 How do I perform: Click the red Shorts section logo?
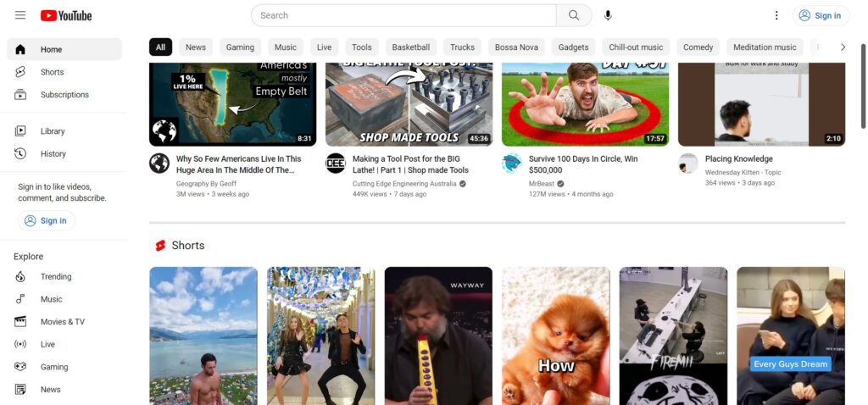point(160,246)
